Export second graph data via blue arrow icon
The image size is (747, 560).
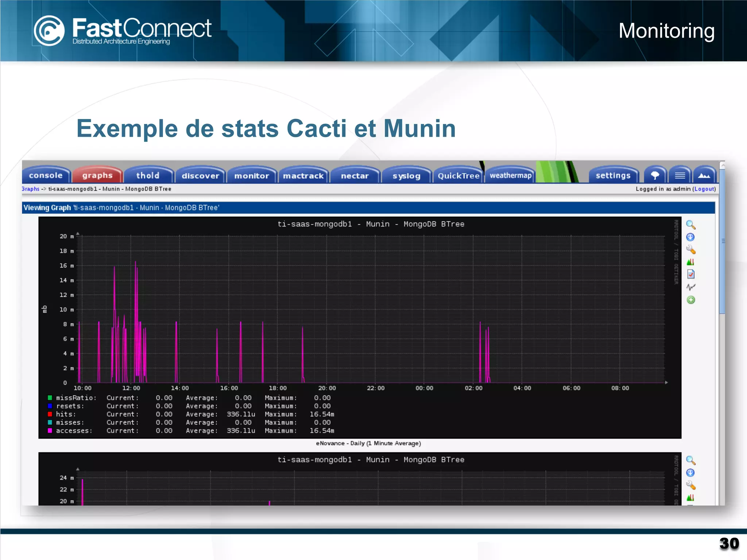pyautogui.click(x=690, y=473)
